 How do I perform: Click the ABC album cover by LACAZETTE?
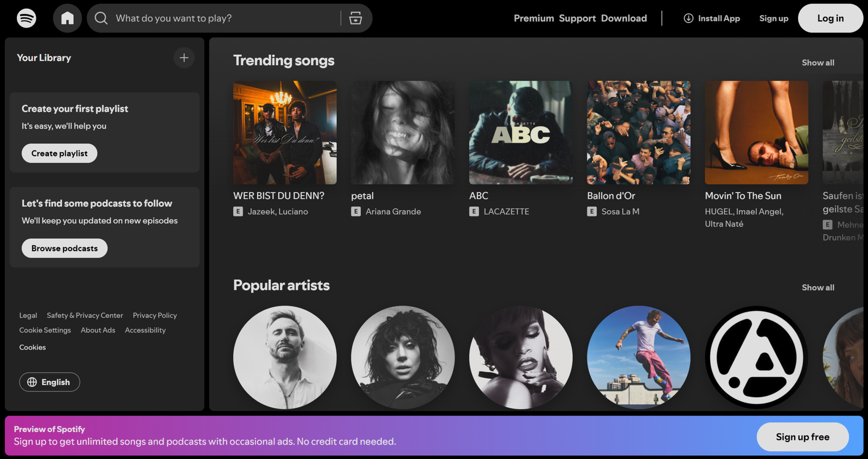[x=521, y=133]
